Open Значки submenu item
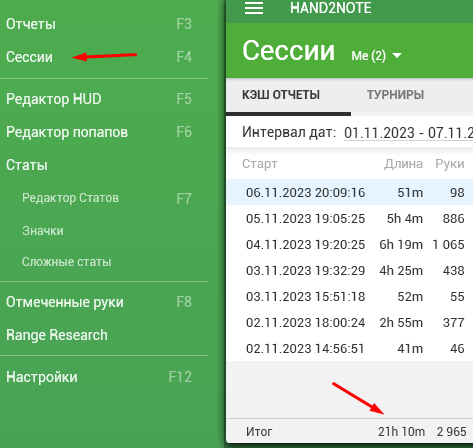The width and height of the screenshot is (473, 448). click(x=43, y=231)
